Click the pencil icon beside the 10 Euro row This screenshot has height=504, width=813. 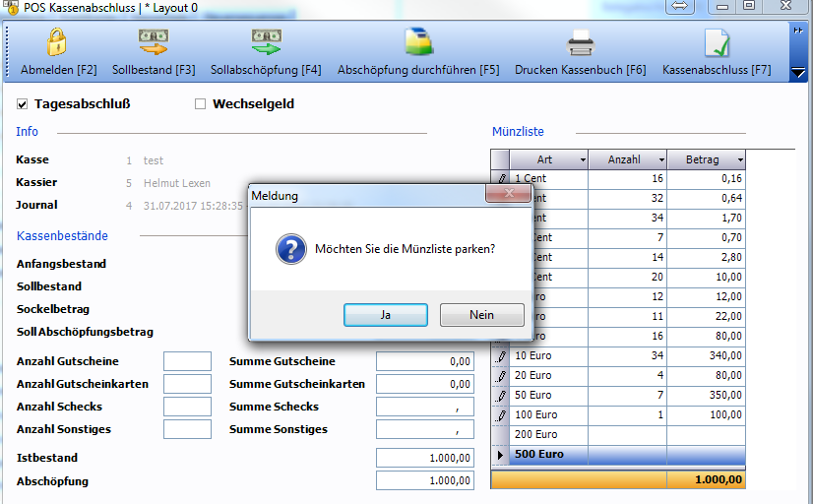[x=500, y=355]
